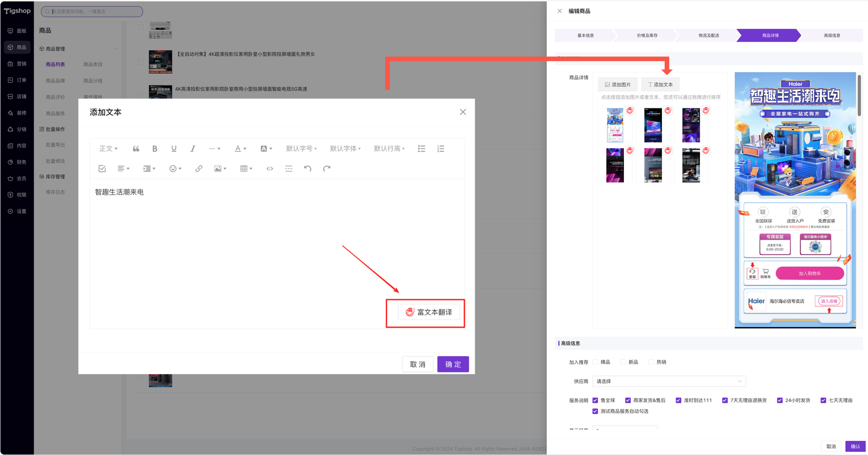Viewport: 868px width, 455px height.
Task: Open the 默认字号 font size dropdown
Action: click(x=301, y=149)
